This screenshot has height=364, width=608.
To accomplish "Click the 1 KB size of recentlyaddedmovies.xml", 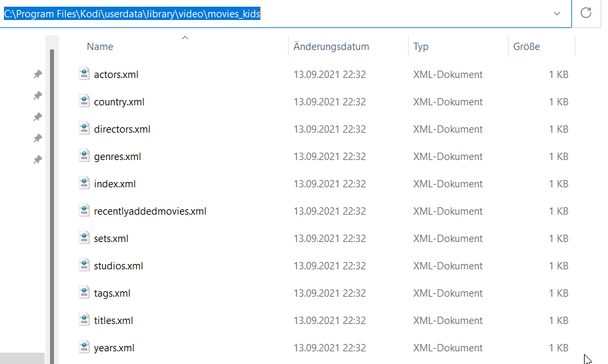I will (x=559, y=211).
